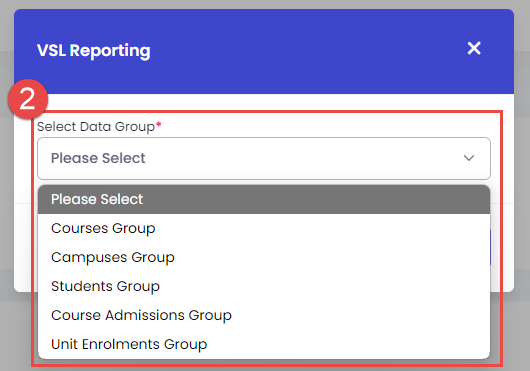
Task: Choose Students Group data group
Action: click(264, 287)
